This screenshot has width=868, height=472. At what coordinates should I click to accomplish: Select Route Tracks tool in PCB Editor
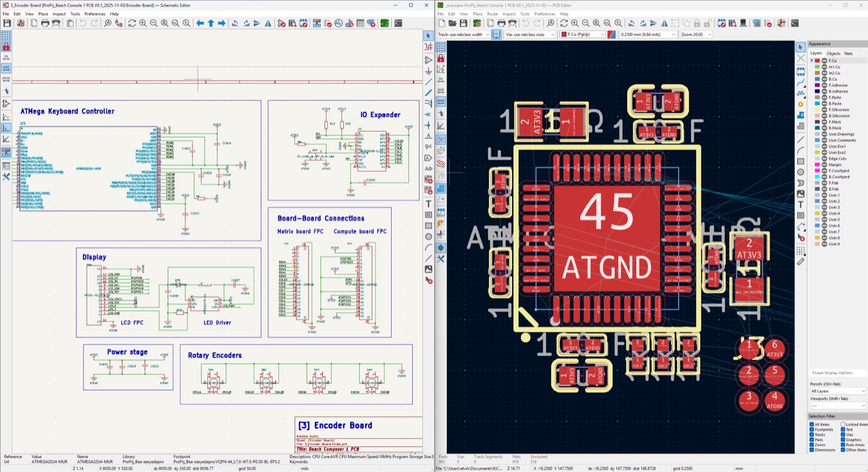point(801,82)
